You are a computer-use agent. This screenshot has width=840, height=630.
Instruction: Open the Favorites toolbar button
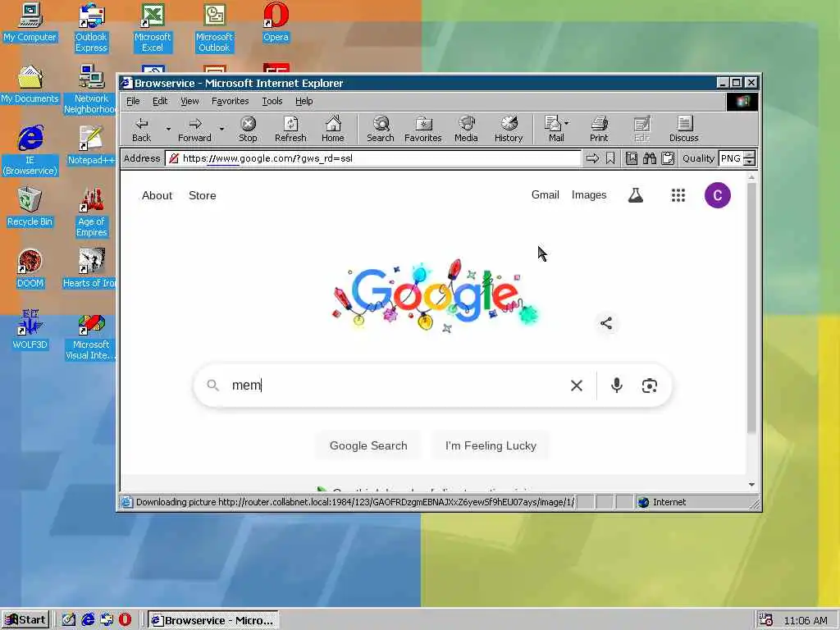click(x=422, y=130)
